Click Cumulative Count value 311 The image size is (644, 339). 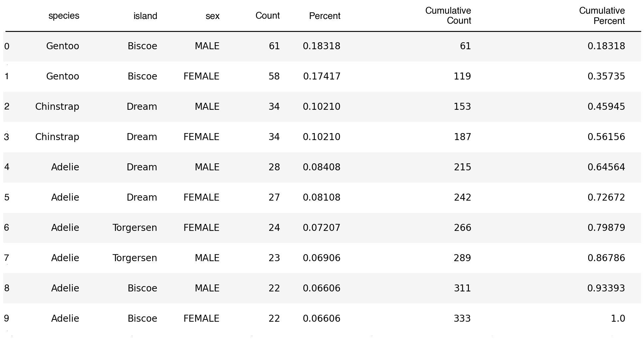pos(462,288)
